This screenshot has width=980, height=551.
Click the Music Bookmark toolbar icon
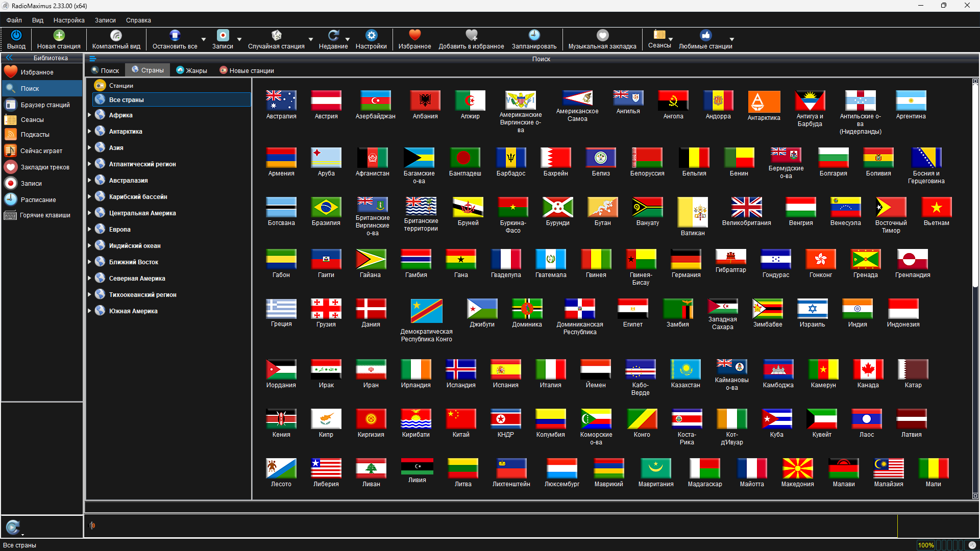(x=602, y=35)
